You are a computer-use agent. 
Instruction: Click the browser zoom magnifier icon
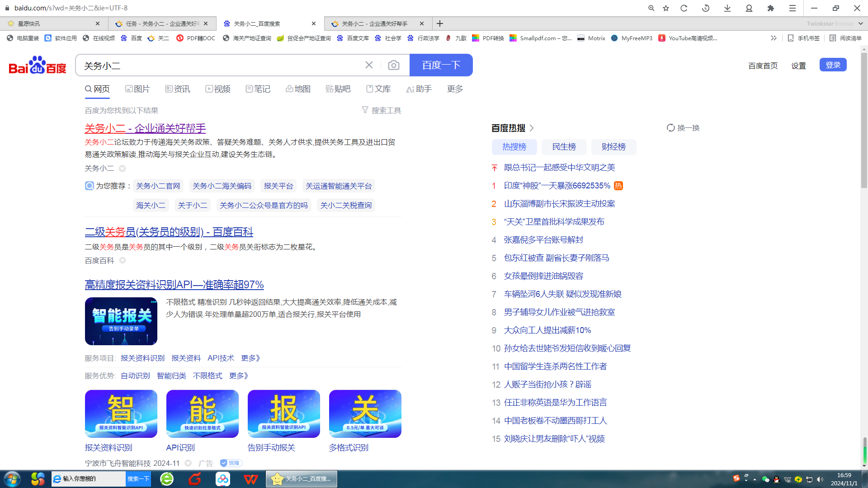[x=651, y=8]
